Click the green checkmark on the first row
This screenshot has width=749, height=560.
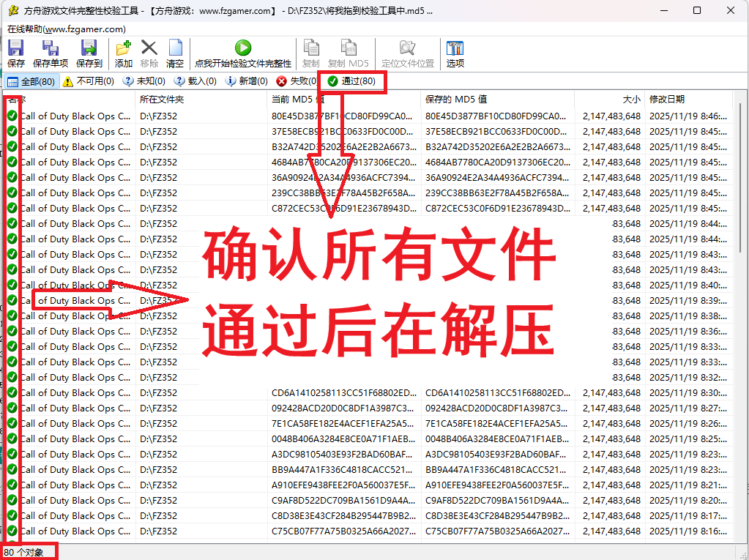12,116
